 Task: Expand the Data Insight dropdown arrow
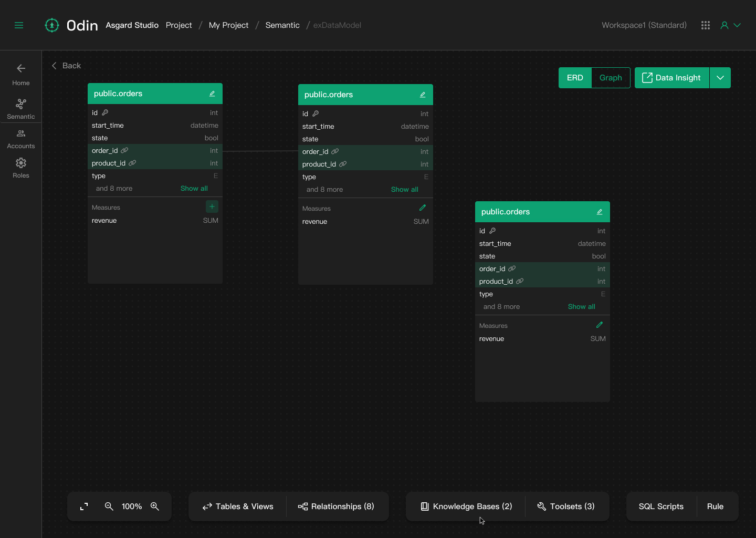pos(720,78)
